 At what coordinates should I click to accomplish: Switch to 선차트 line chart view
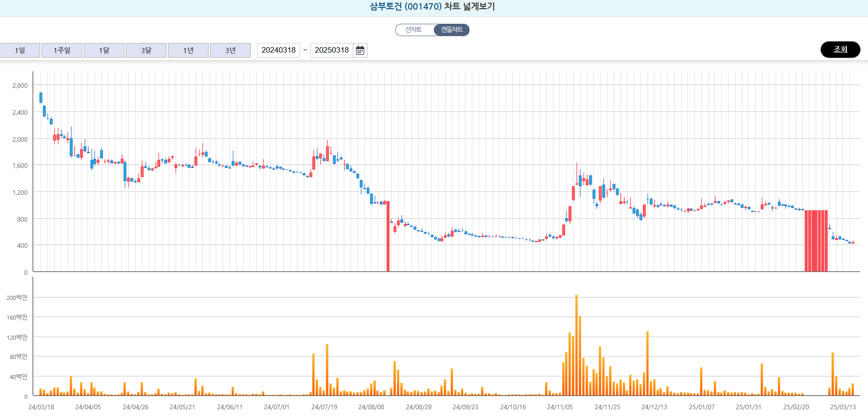414,30
